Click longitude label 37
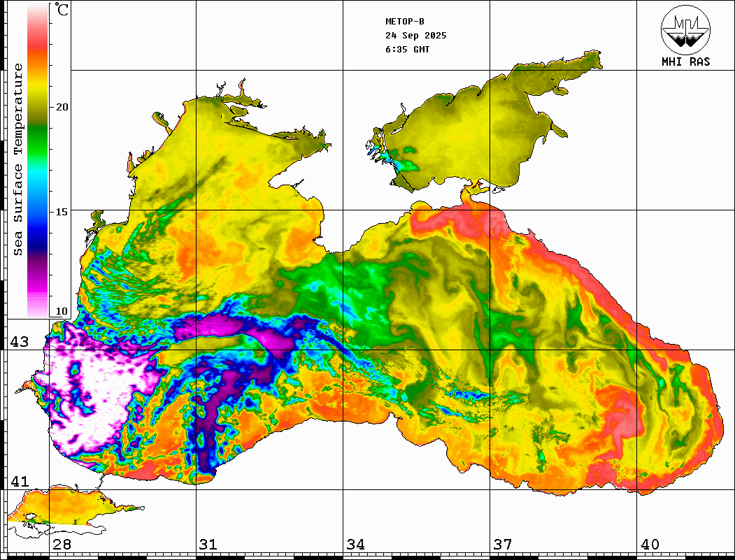This screenshot has height=560, width=735. 502,545
